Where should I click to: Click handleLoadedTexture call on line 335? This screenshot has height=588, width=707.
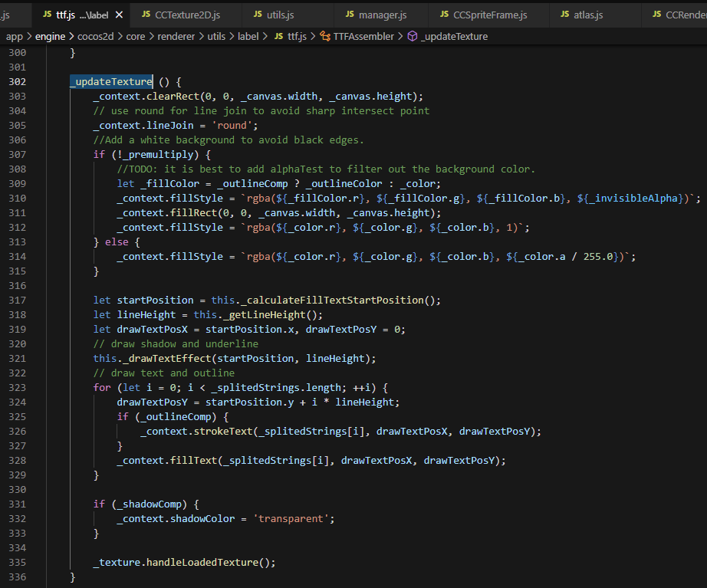(x=202, y=562)
